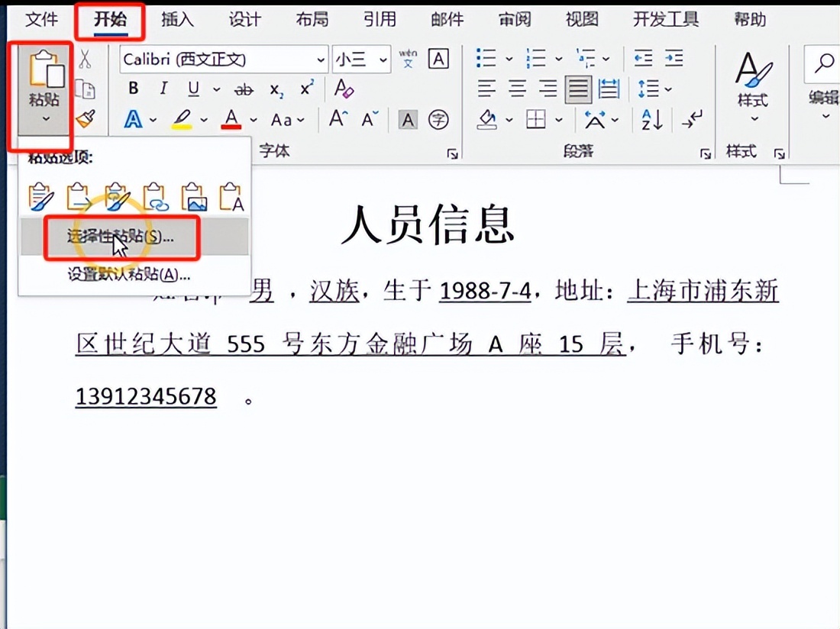Switch to the 设计 tab

point(245,20)
